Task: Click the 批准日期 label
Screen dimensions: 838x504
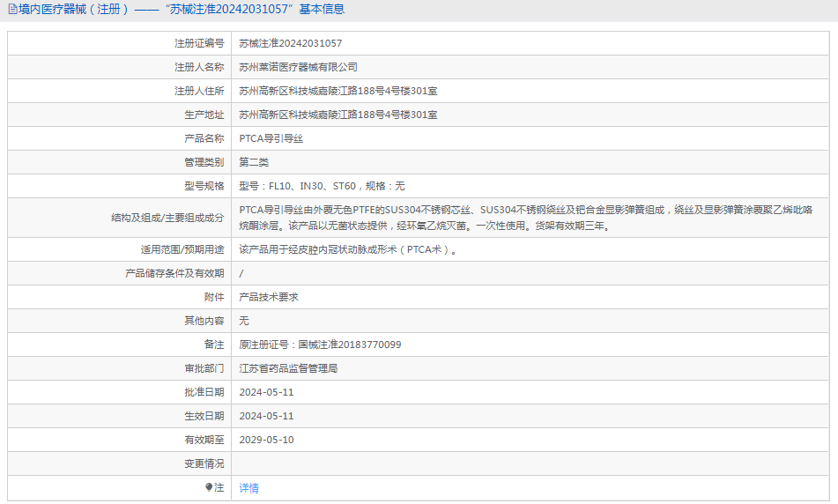Action: click(x=204, y=392)
